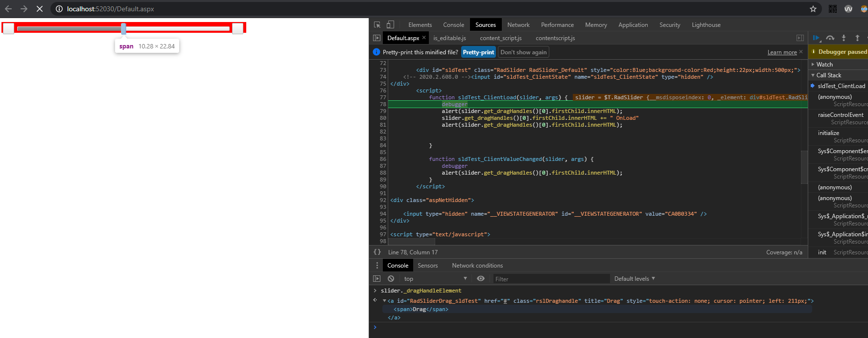The height and width of the screenshot is (338, 868).
Task: Clear the console output
Action: (391, 279)
